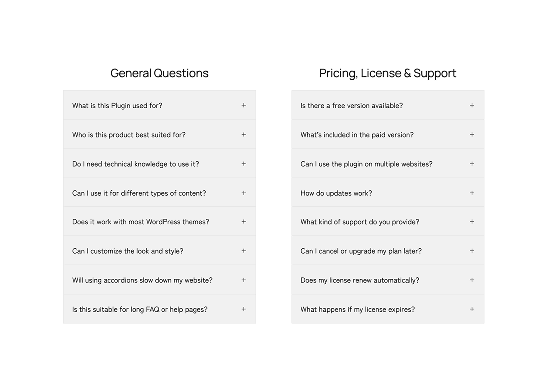Expand 'Does it work with most WordPress themes?' question
Screen dimensions: 548x392
pyautogui.click(x=141, y=222)
